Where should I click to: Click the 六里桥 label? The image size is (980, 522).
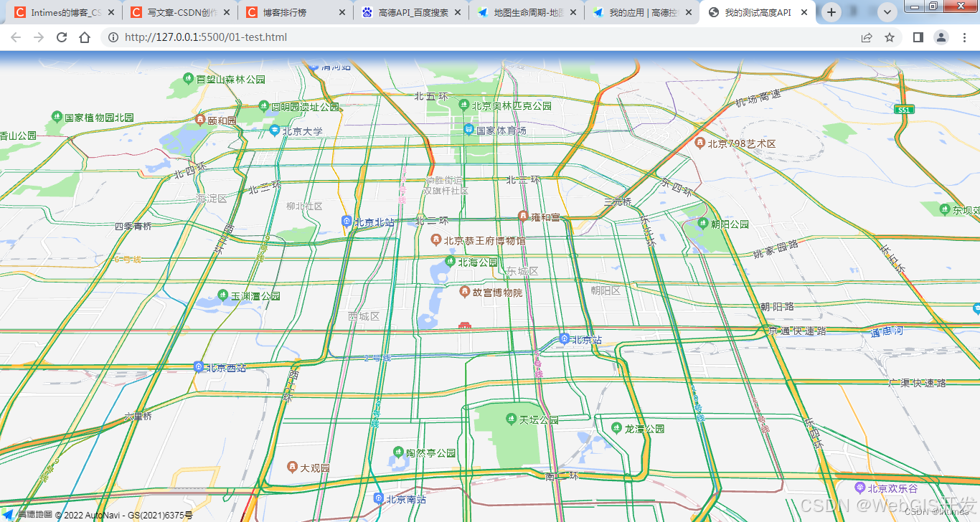coord(138,416)
